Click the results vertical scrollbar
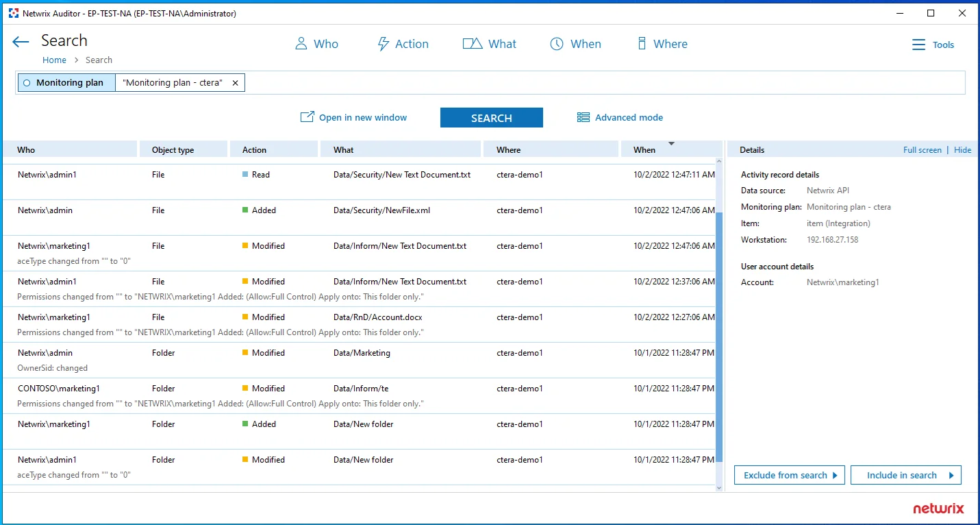Viewport: 980px width, 525px height. coord(719,325)
